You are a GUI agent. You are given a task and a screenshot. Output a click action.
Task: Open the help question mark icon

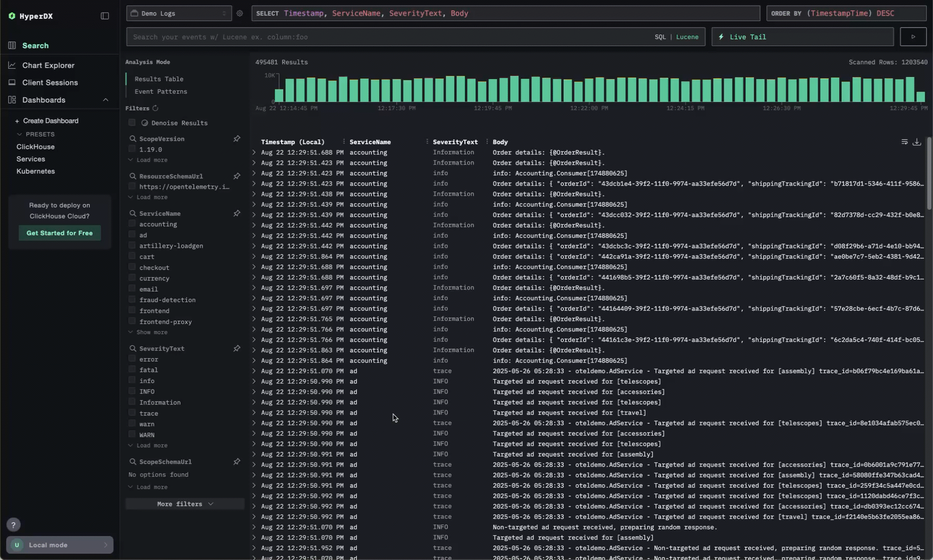coord(14,525)
